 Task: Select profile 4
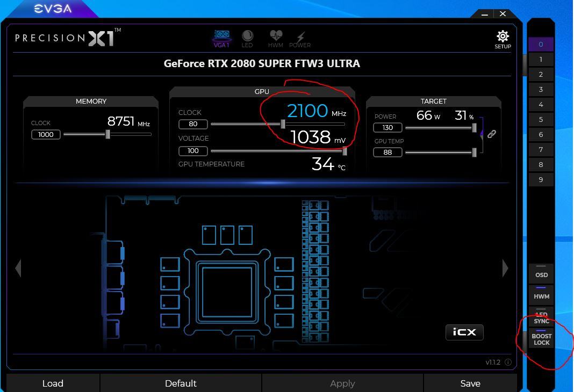click(x=541, y=104)
